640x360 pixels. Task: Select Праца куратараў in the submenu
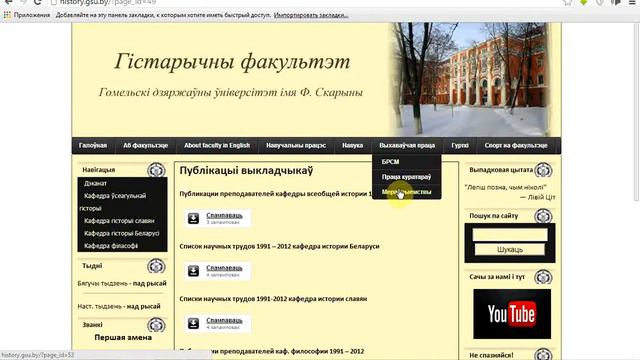point(407,177)
